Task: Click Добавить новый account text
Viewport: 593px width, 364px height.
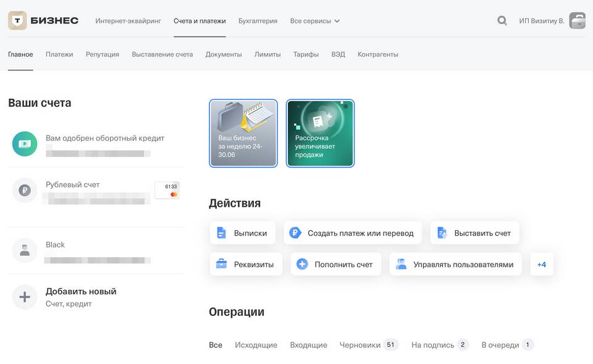Action: [81, 291]
